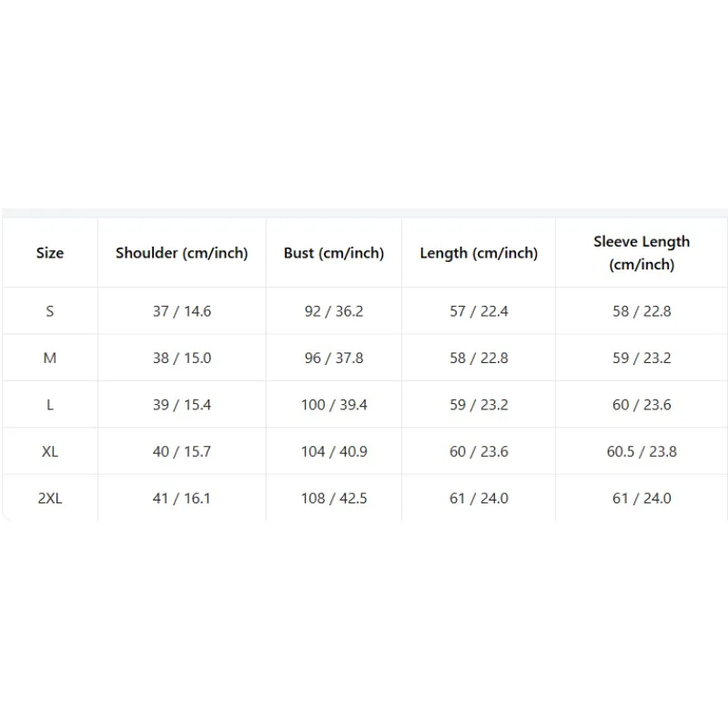This screenshot has width=728, height=728.
Task: Select the Length (cm/inch) header
Action: (x=479, y=253)
